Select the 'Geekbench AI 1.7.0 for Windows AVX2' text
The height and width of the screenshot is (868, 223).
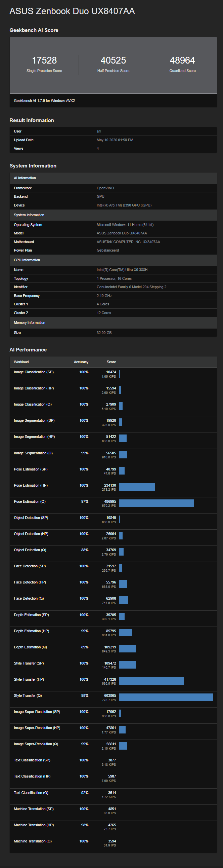pos(44,101)
